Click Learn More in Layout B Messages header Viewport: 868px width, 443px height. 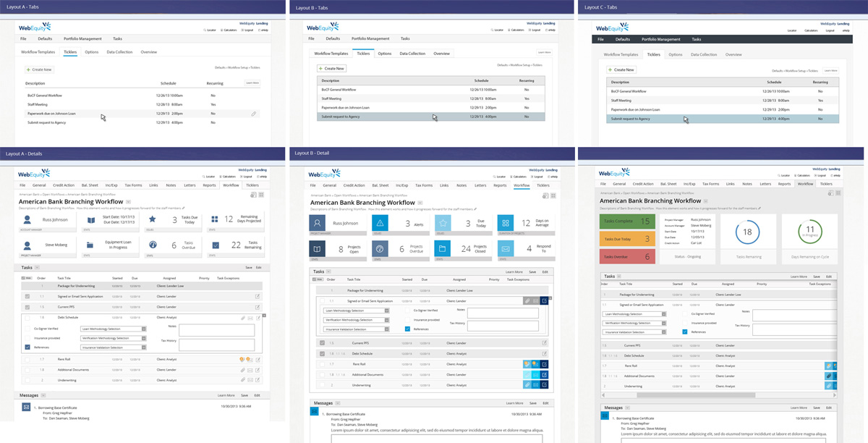coord(514,403)
